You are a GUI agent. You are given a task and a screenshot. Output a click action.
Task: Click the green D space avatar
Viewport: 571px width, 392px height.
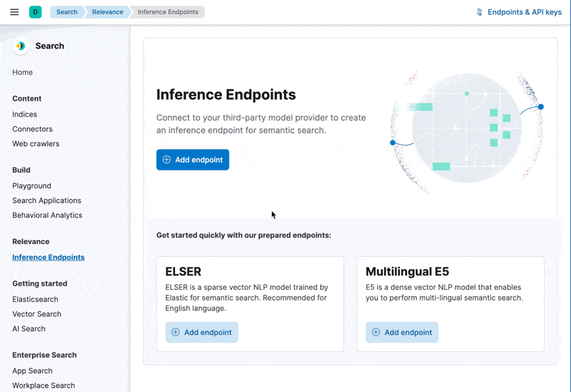click(x=35, y=12)
